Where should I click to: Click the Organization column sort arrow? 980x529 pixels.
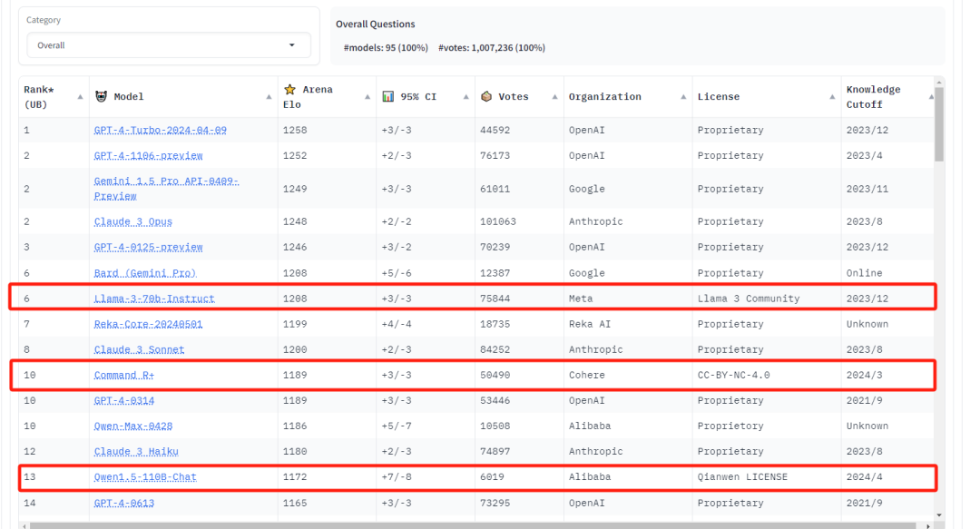pyautogui.click(x=682, y=97)
